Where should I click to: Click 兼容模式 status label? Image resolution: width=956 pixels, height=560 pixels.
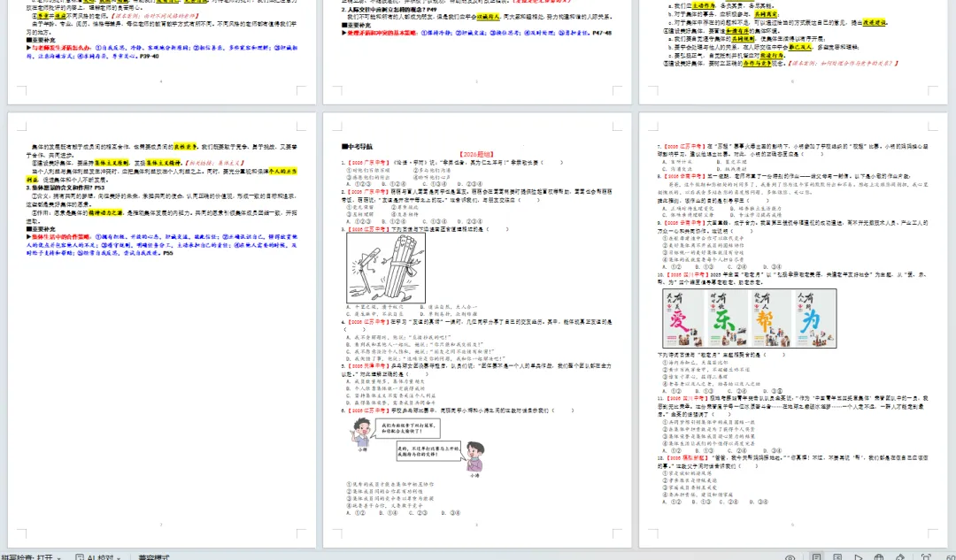pos(154,557)
